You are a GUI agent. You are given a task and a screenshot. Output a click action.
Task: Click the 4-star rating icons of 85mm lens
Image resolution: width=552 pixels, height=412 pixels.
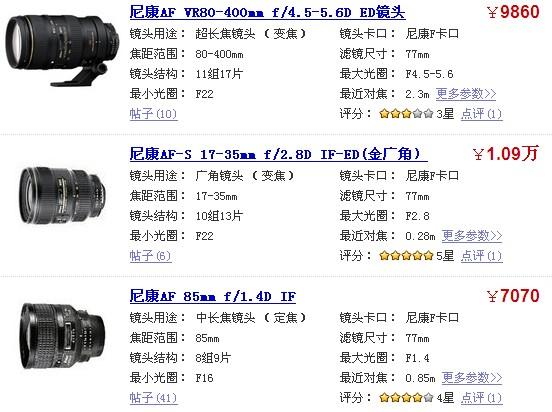coord(406,398)
